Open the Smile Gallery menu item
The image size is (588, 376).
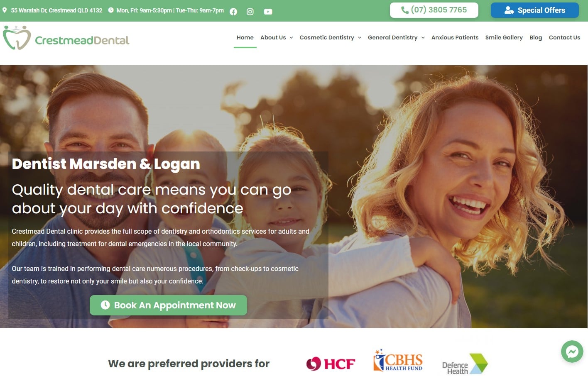(504, 37)
